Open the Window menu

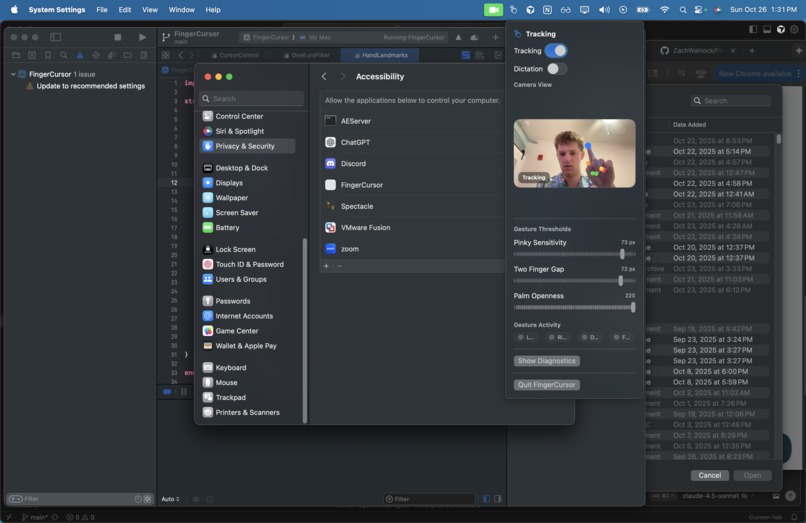181,9
